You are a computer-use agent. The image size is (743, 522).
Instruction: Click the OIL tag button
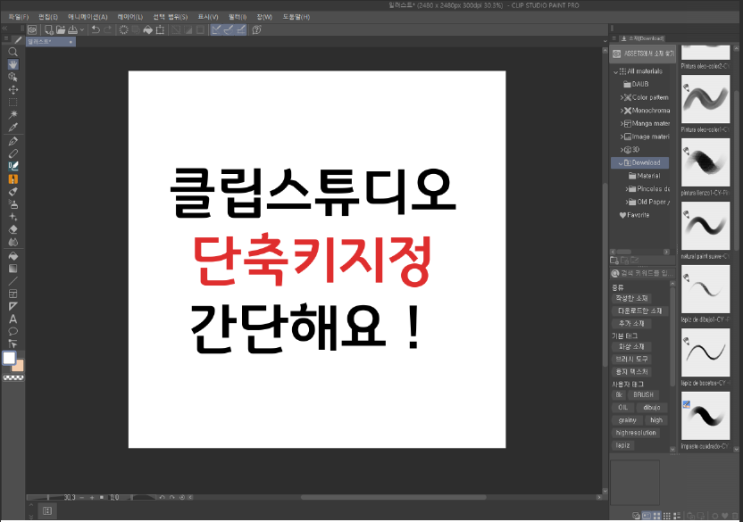(623, 407)
